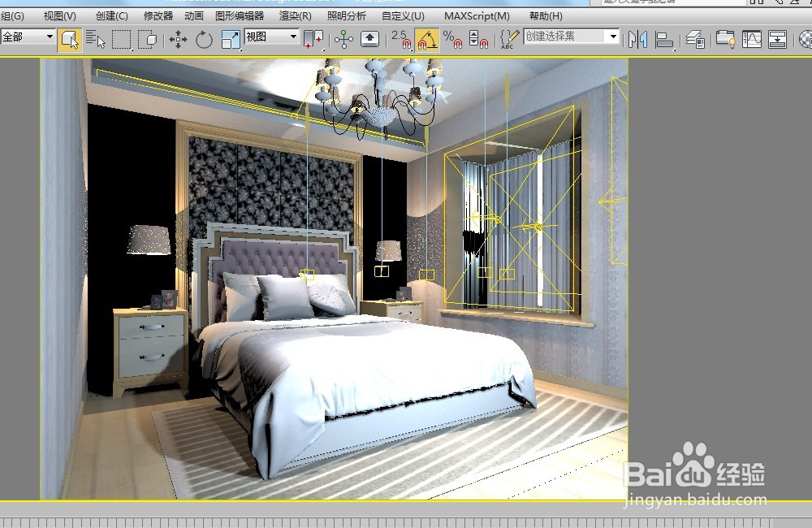Open the Curve Editor
The image size is (812, 528).
[751, 39]
